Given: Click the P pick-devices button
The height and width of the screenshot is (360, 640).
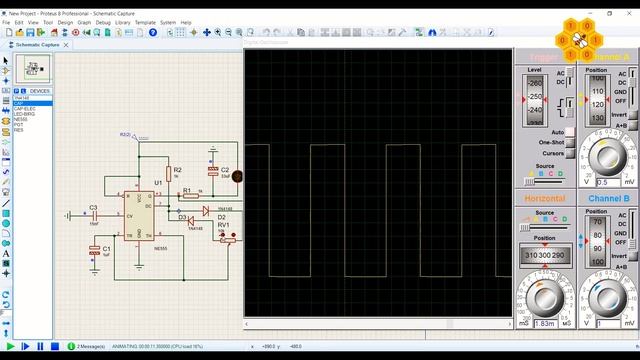Looking at the screenshot, I should coord(16,91).
